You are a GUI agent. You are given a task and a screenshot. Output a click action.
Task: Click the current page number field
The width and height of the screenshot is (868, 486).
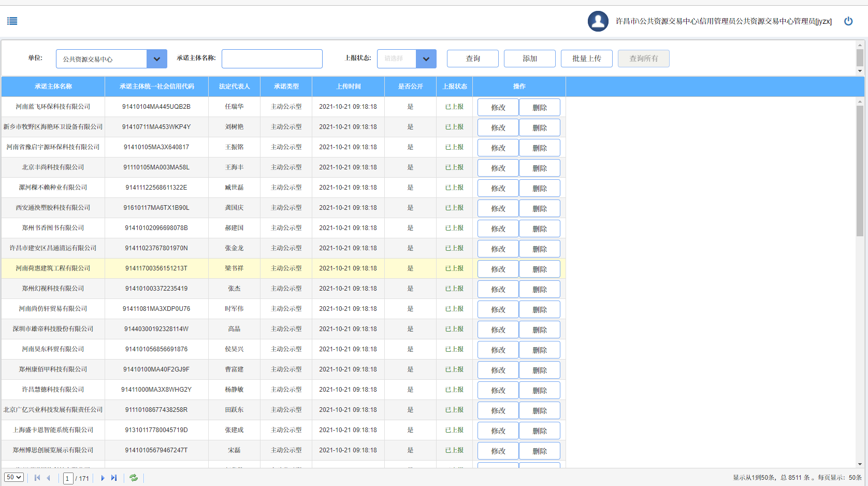(x=68, y=478)
